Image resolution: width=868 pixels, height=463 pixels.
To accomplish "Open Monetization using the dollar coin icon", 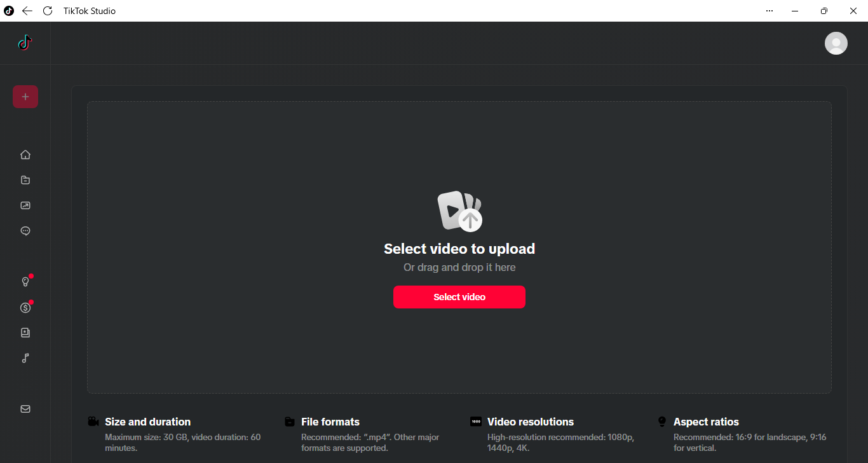I will (x=25, y=307).
